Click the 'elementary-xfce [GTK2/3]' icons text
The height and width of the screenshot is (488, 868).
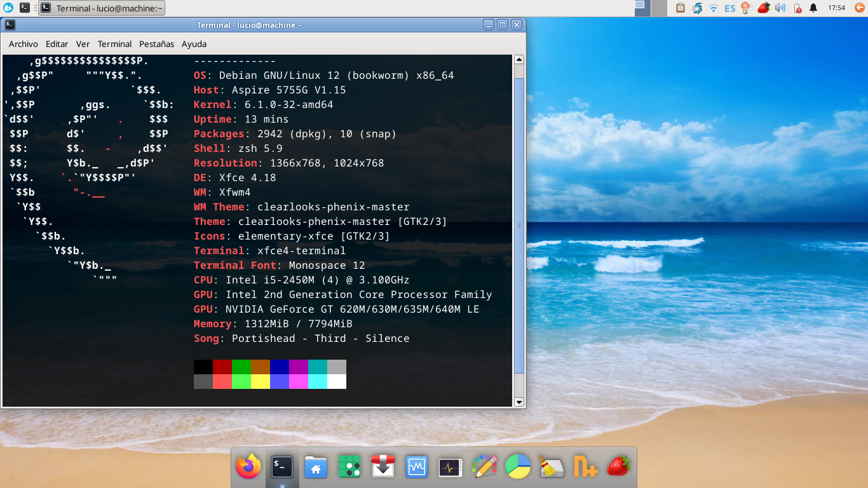pyautogui.click(x=315, y=236)
